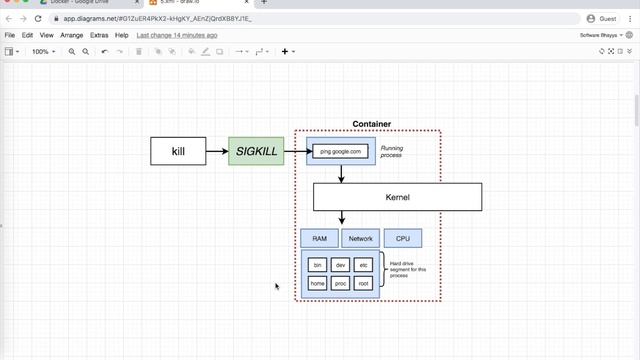Image resolution: width=640 pixels, height=360 pixels.
Task: Click 'Last change 14 minutes ago' link
Action: click(177, 36)
